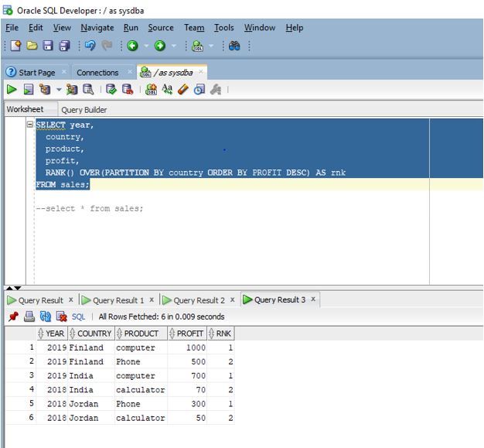This screenshot has height=448, width=484.
Task: Close the Start Page tab
Action: (x=64, y=72)
